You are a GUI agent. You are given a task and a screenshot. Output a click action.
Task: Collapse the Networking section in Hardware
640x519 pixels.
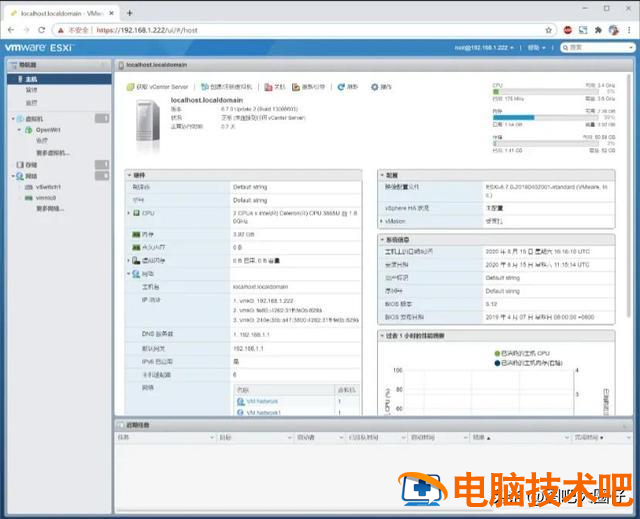(129, 274)
